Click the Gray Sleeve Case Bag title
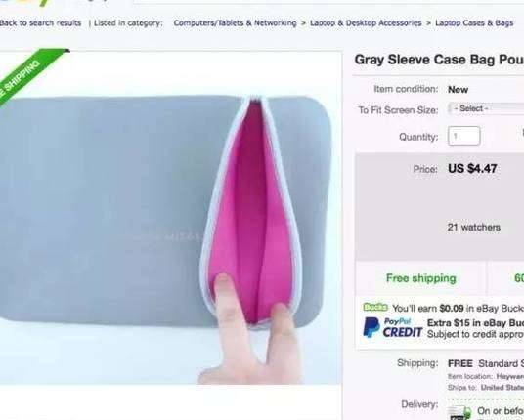524x420 pixels. (x=439, y=60)
